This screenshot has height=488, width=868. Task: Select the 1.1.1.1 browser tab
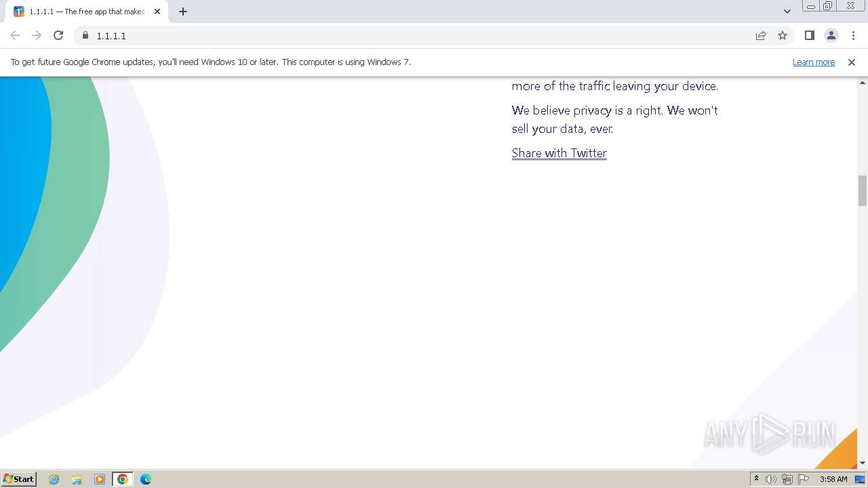click(x=87, y=12)
